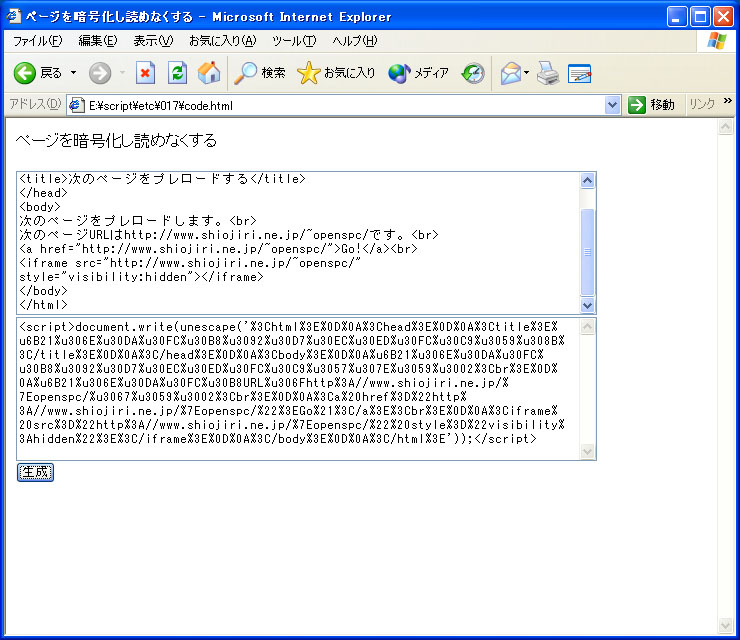Click the line '</html>' in upper textarea
740x640 pixels.
(43, 305)
